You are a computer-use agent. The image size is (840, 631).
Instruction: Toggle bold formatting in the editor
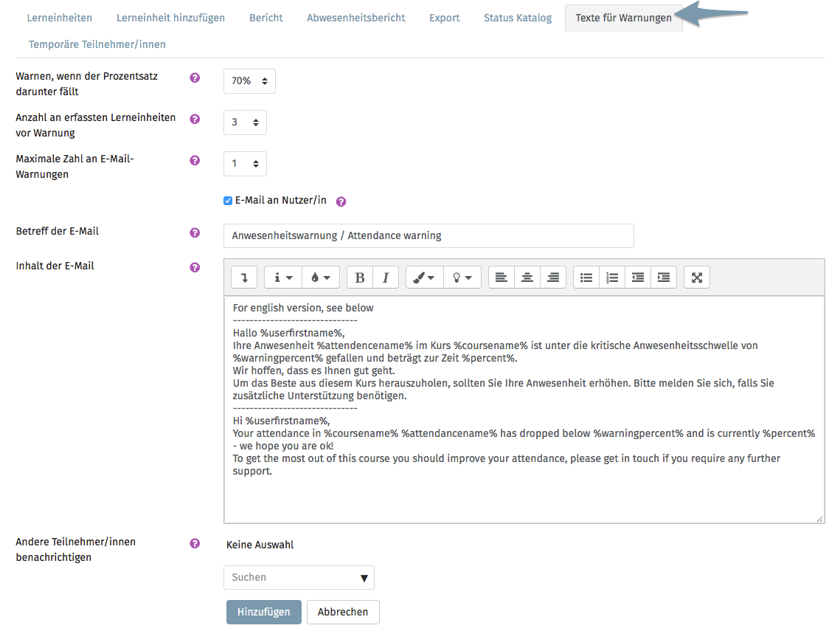[x=360, y=277]
